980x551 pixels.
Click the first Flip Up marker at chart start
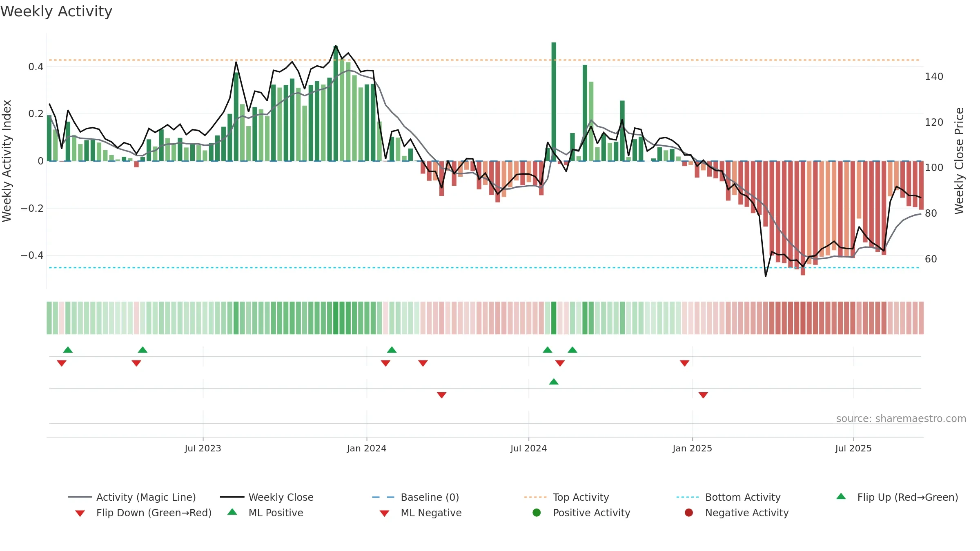coord(68,350)
